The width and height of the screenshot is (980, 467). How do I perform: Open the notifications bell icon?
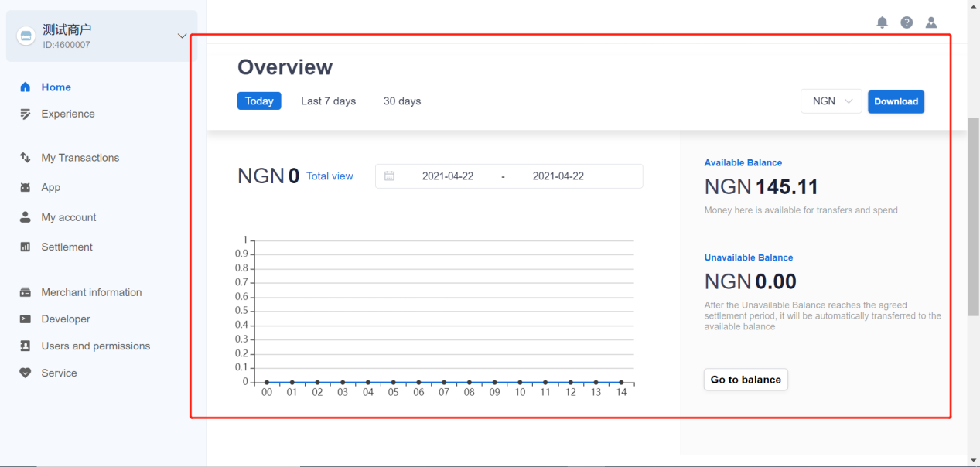click(x=882, y=22)
